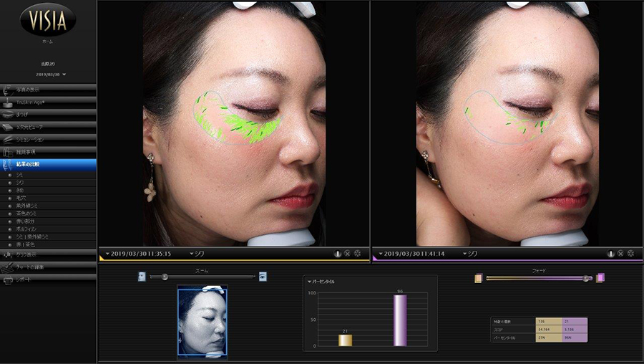The width and height of the screenshot is (644, 364).
Task: Click the gold swatch icon at fade slider start
Action: [478, 278]
